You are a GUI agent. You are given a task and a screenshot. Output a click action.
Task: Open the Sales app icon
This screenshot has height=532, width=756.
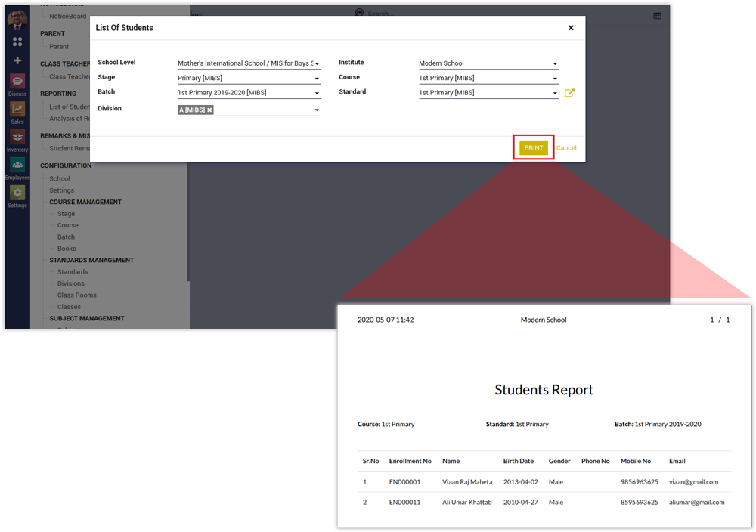[x=17, y=110]
